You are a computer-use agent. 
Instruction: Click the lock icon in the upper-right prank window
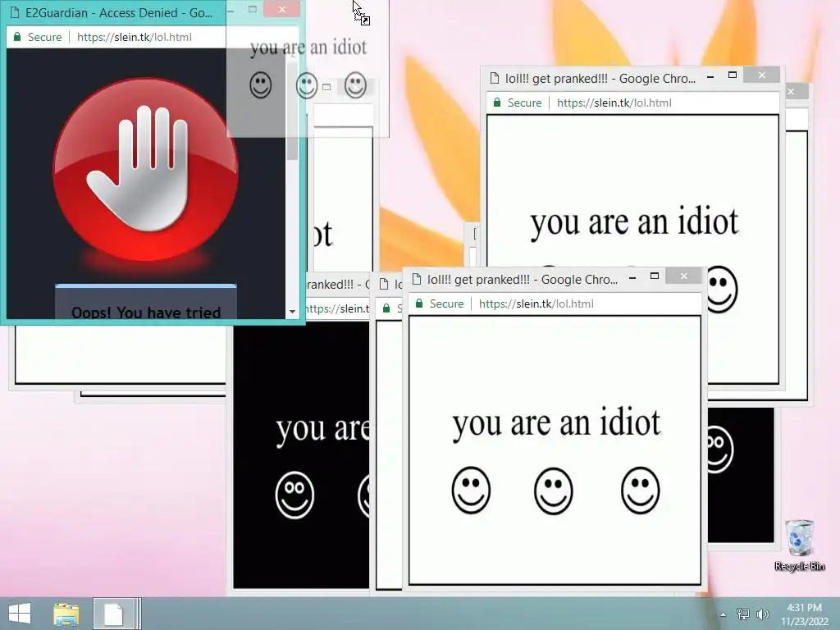point(496,103)
